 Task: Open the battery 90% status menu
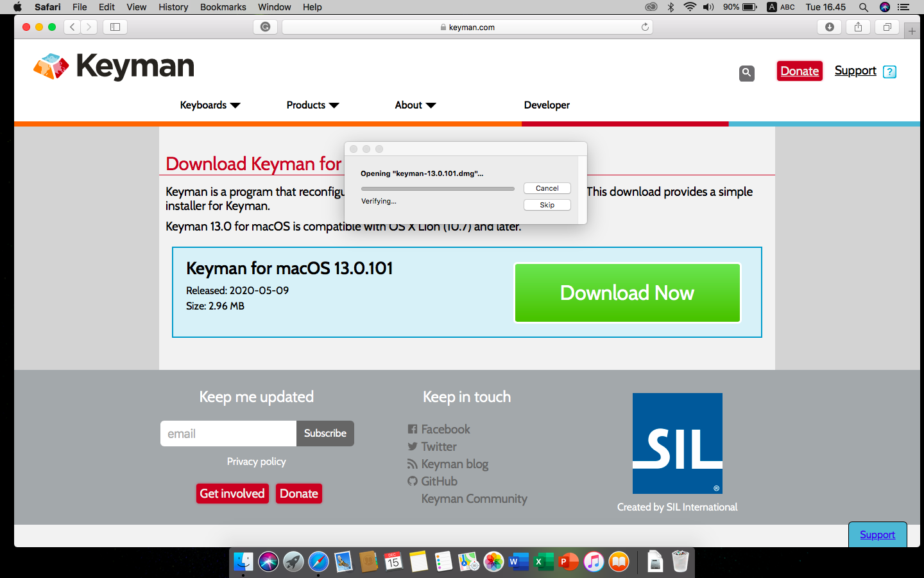[x=740, y=7]
